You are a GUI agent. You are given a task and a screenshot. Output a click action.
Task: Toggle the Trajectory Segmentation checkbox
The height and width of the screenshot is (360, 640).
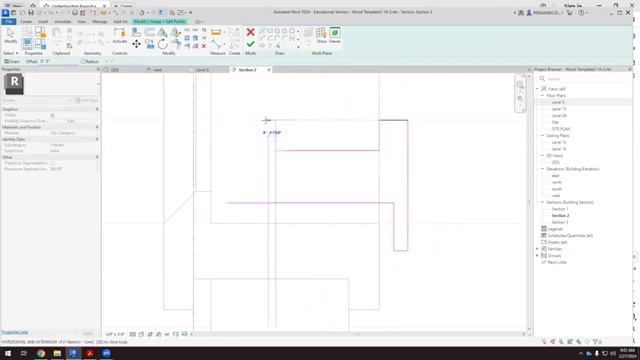click(52, 163)
